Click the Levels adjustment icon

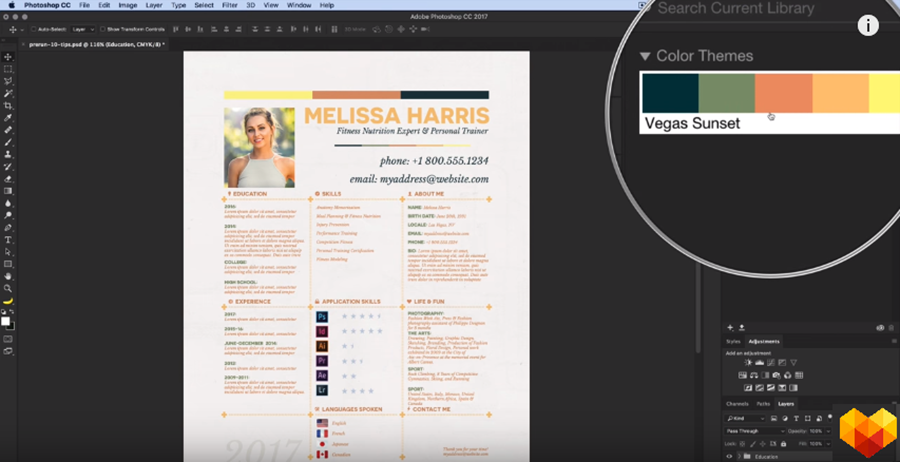point(759,362)
